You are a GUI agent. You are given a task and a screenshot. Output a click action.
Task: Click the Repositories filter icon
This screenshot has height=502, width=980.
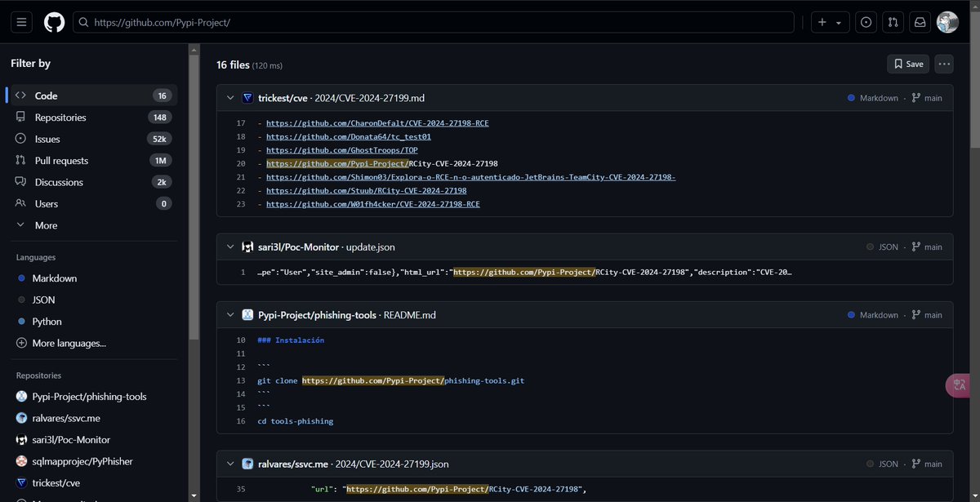tap(20, 118)
